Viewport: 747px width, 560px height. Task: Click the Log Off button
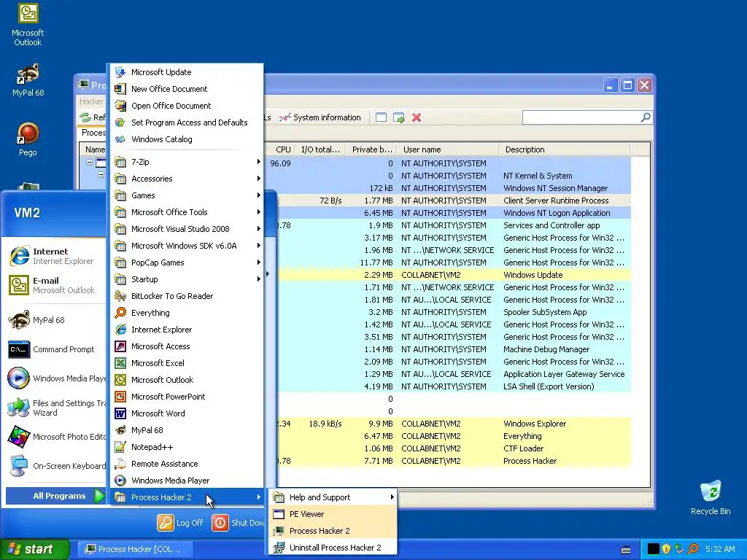point(181,523)
